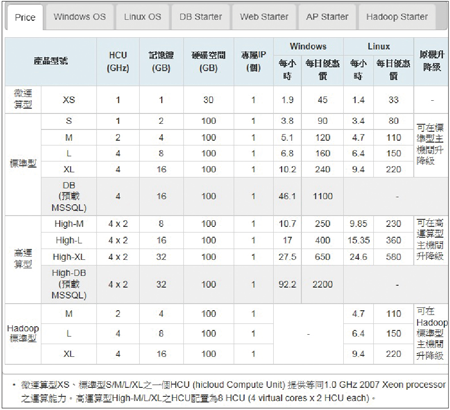This screenshot has height=410, width=450.
Task: Click the 400 Windows daily price
Action: click(x=323, y=240)
